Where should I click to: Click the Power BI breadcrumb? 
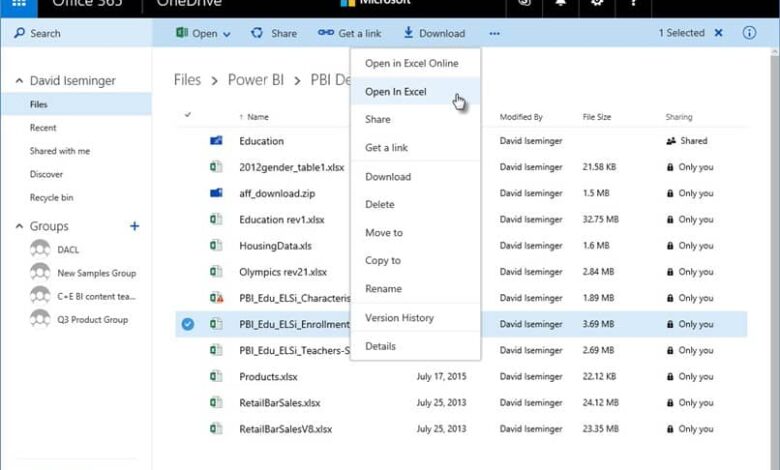256,80
